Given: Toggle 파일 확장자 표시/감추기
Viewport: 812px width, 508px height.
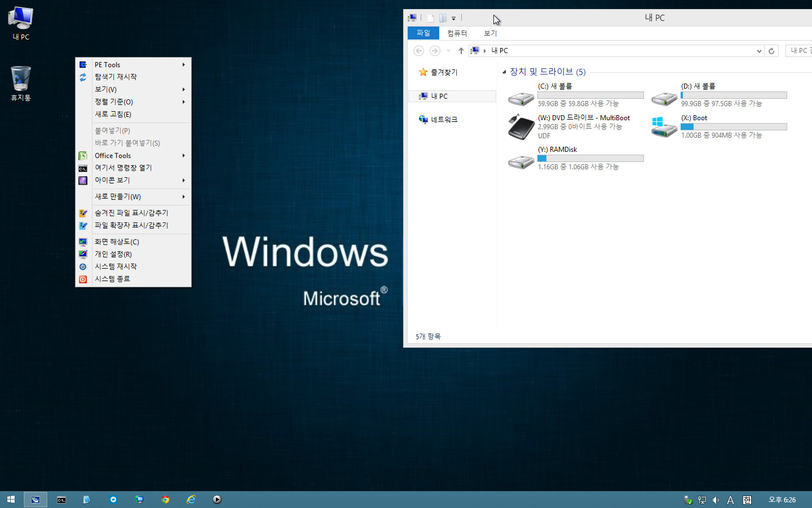Looking at the screenshot, I should point(133,225).
